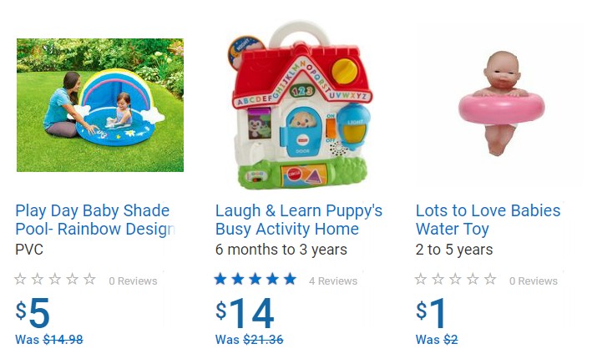Click the first star under the Baby Shade Pool
Screen dimensions: 592x364
pos(21,280)
